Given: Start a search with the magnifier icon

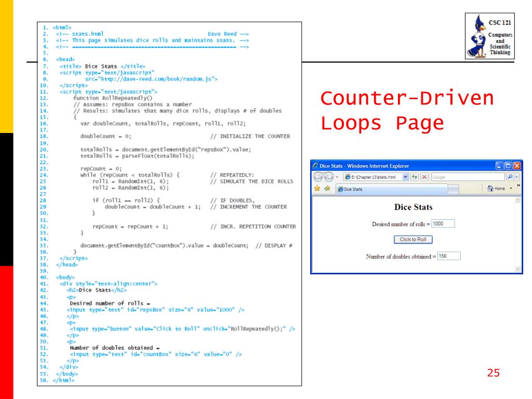Looking at the screenshot, I should [510, 177].
